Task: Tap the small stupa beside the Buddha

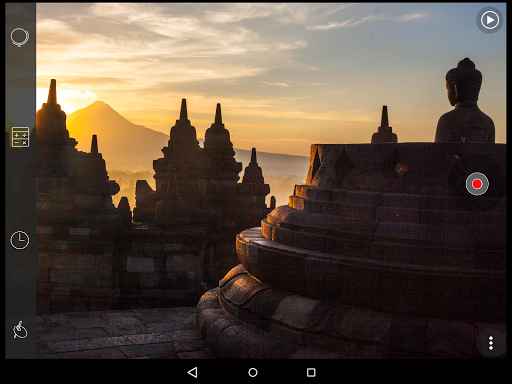Action: (384, 125)
